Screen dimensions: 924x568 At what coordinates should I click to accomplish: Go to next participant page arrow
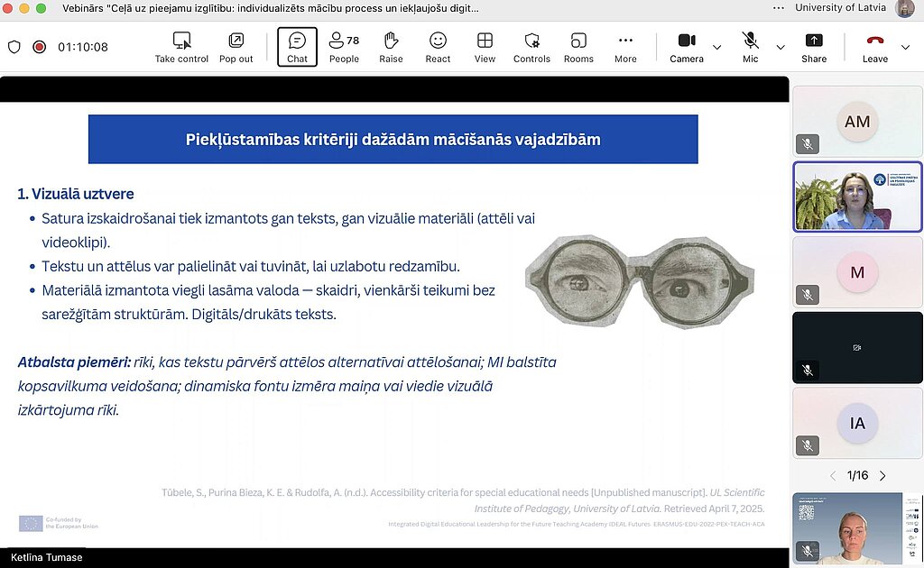pyautogui.click(x=882, y=476)
